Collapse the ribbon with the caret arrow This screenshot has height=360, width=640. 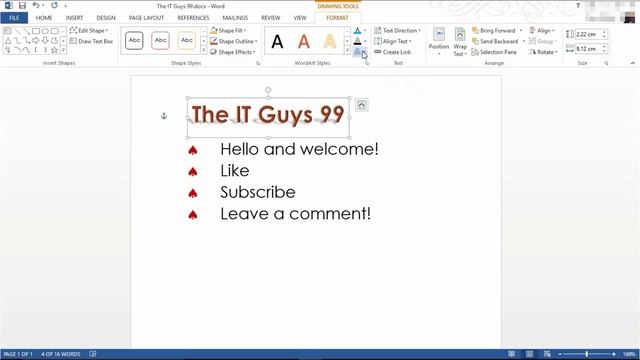tap(632, 63)
